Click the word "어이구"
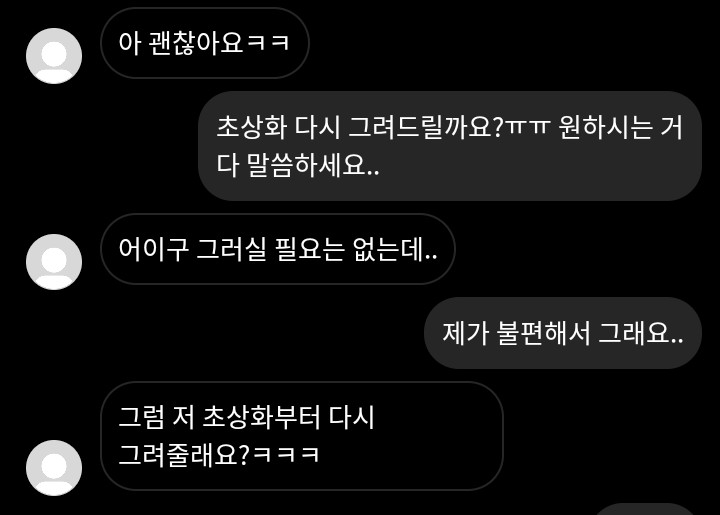Screen dimensions: 720x515 tap(153, 249)
